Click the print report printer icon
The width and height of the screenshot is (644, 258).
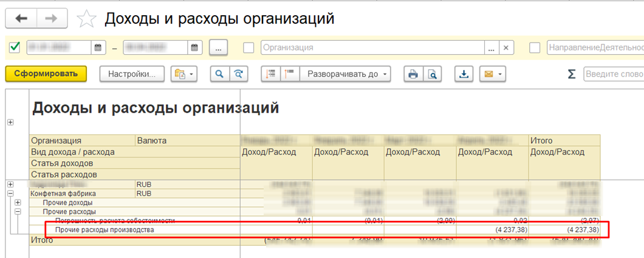coord(413,74)
